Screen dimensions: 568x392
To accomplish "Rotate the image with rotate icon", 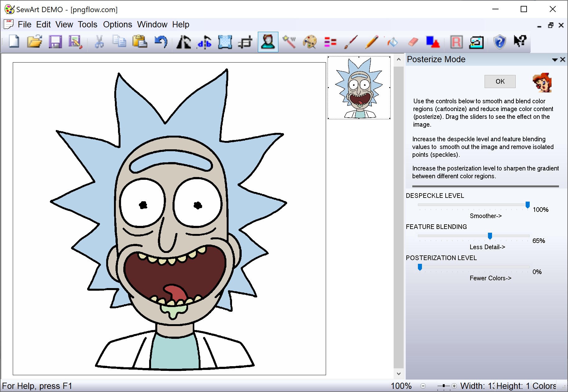I will (x=184, y=42).
